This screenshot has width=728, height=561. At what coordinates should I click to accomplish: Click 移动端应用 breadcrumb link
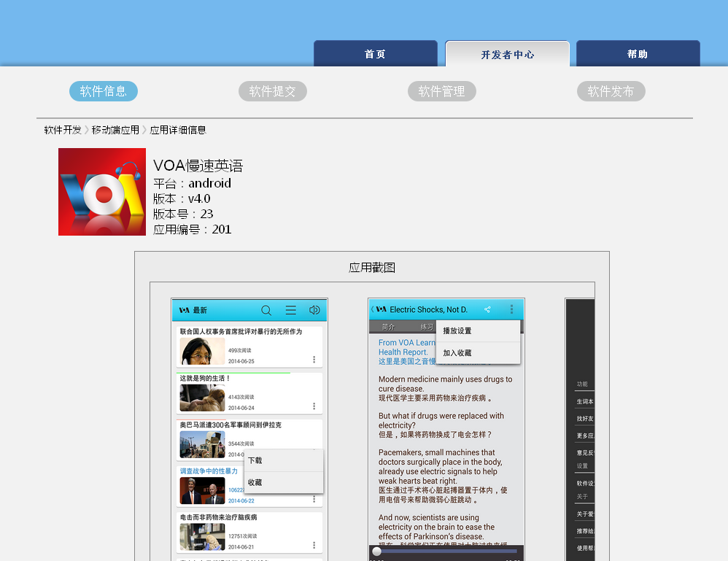[x=115, y=130]
